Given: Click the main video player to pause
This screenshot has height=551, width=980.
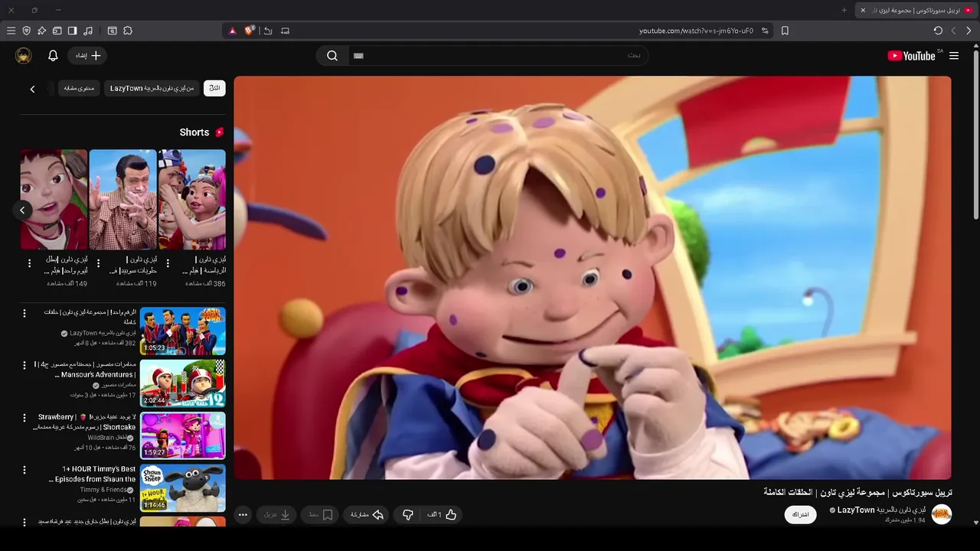Looking at the screenshot, I should click(593, 278).
